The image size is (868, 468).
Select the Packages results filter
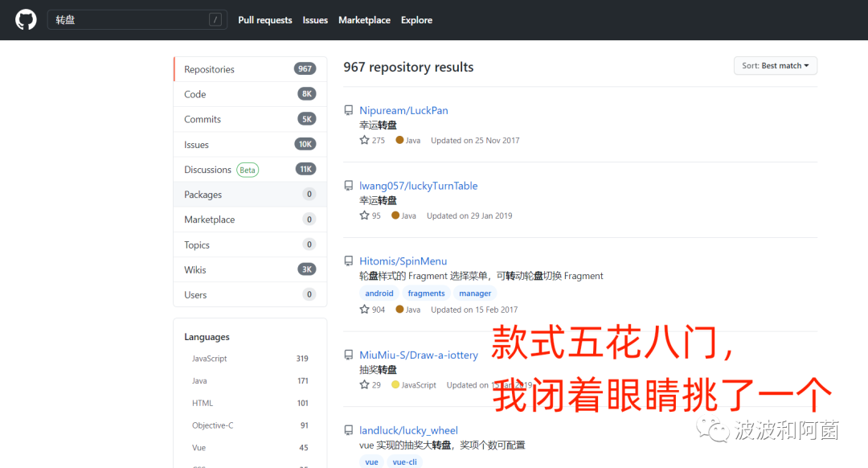tap(250, 195)
